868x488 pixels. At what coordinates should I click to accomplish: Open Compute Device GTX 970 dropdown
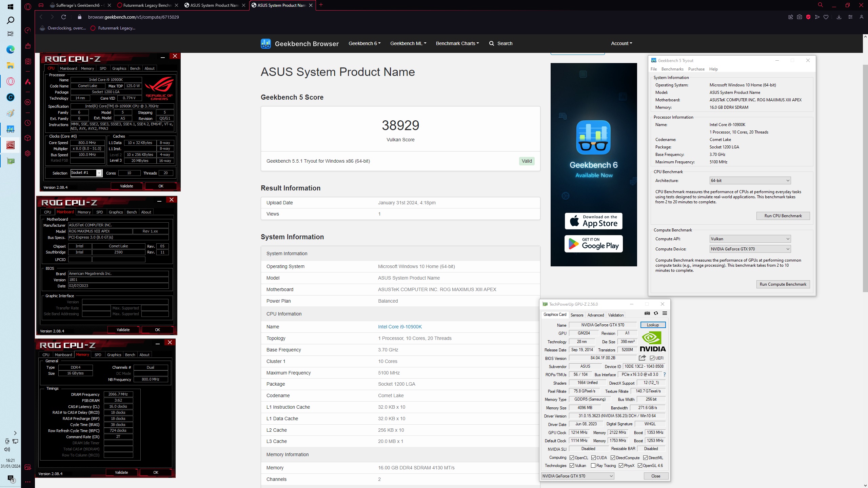click(750, 249)
